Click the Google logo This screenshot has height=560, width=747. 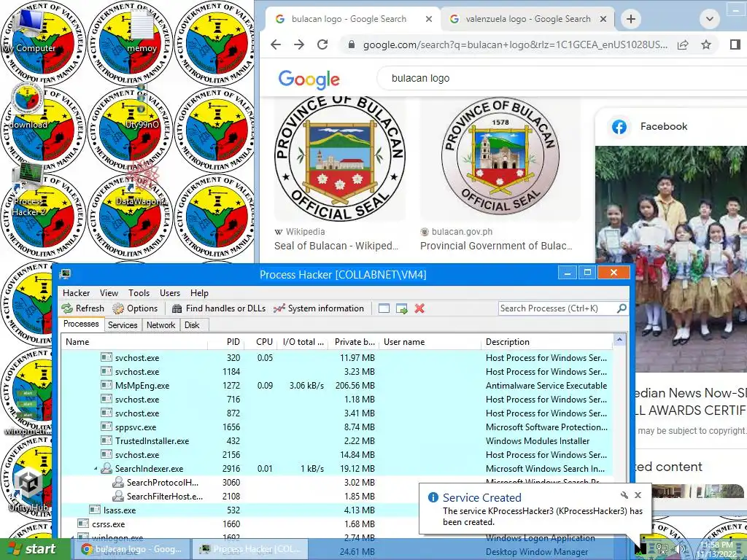(x=309, y=79)
